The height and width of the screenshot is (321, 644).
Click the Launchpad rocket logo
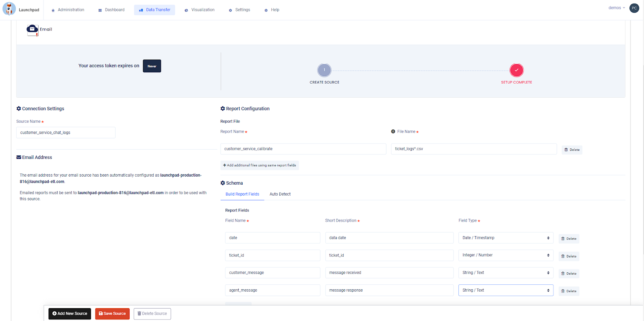9,9
